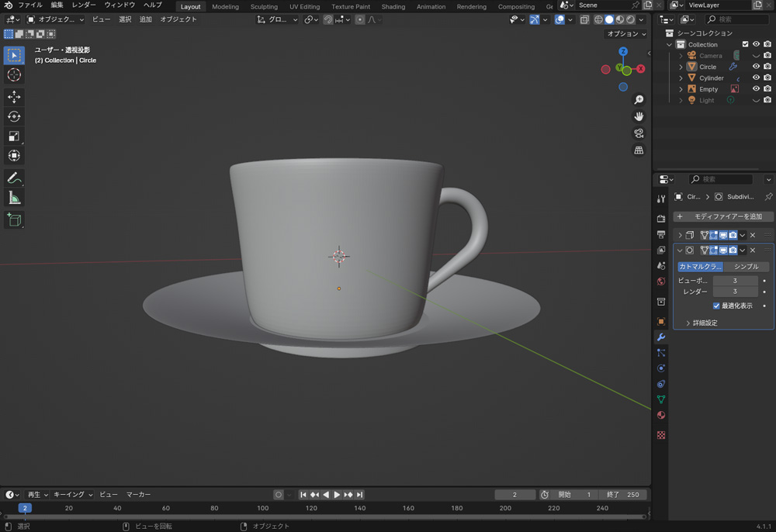
Task: Click the モディファイアーを追加 button
Action: (723, 216)
